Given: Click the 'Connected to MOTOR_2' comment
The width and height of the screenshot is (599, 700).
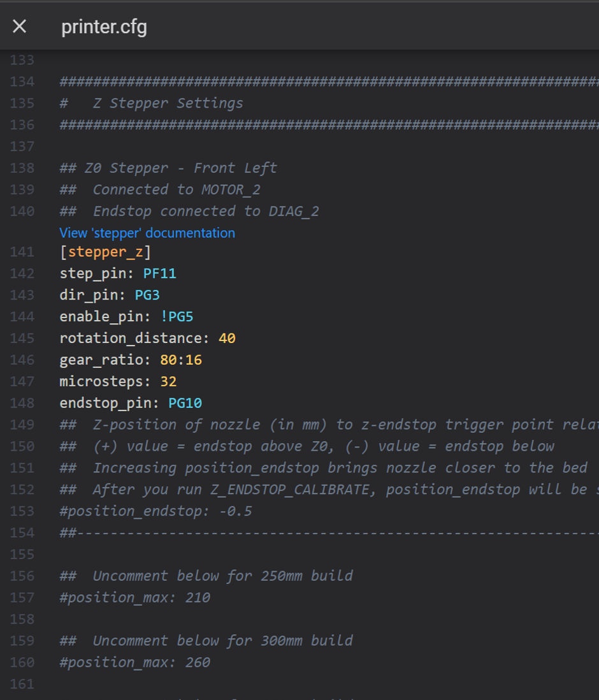Looking at the screenshot, I should click(177, 190).
